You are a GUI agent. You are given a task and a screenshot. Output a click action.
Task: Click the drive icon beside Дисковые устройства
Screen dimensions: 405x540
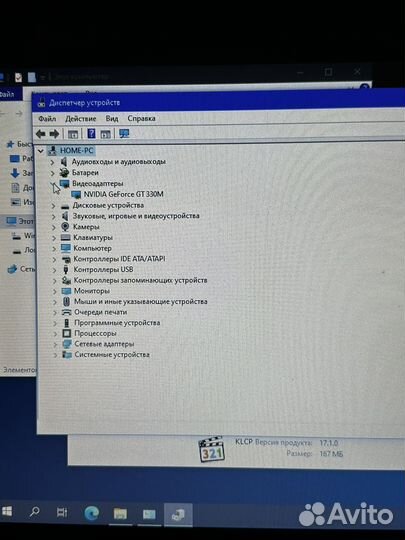65,206
